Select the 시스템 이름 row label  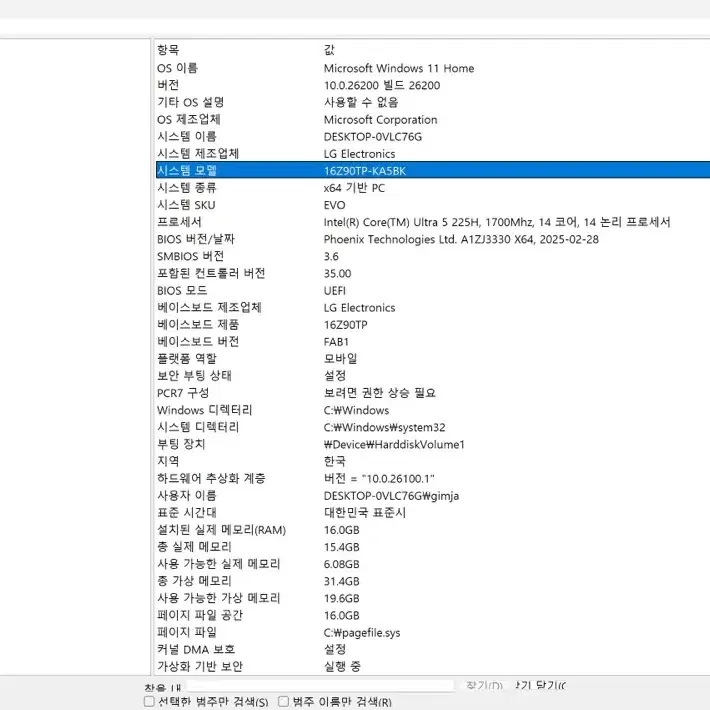click(x=187, y=137)
